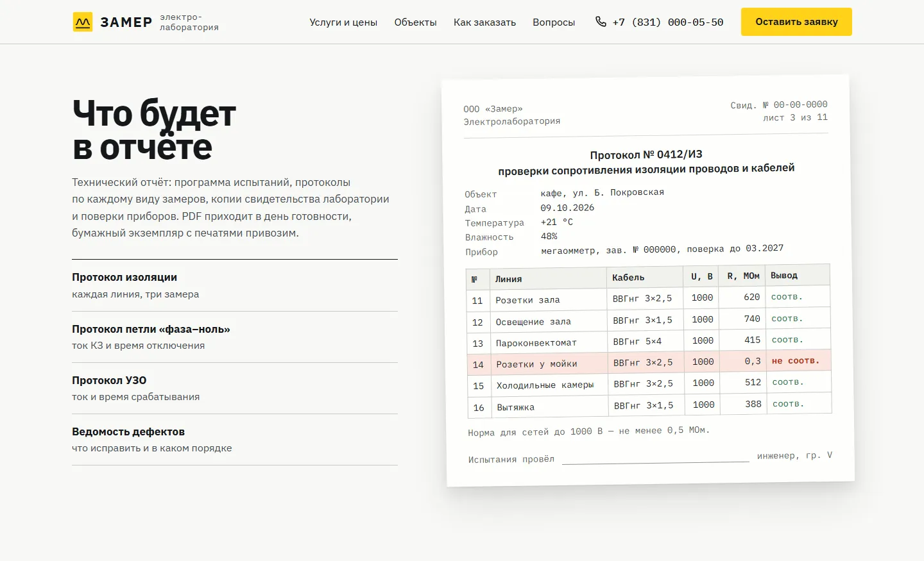Click the «Оставить заявку» button
The width and height of the screenshot is (924, 561).
796,22
